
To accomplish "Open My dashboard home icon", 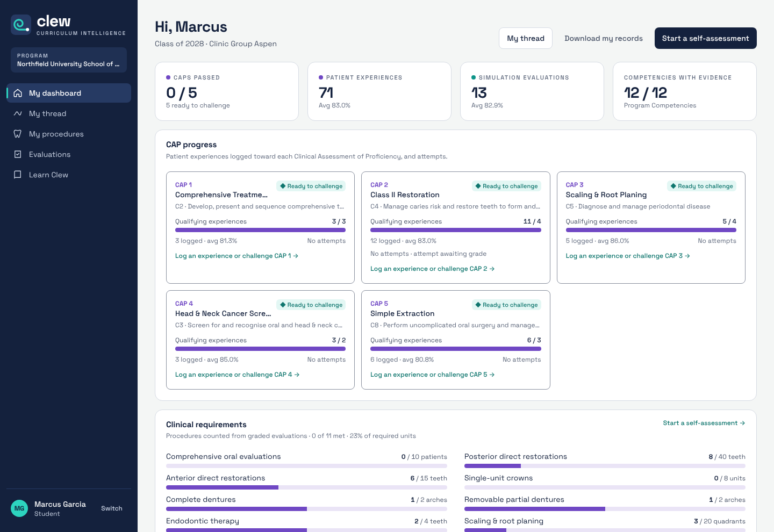I will point(18,93).
